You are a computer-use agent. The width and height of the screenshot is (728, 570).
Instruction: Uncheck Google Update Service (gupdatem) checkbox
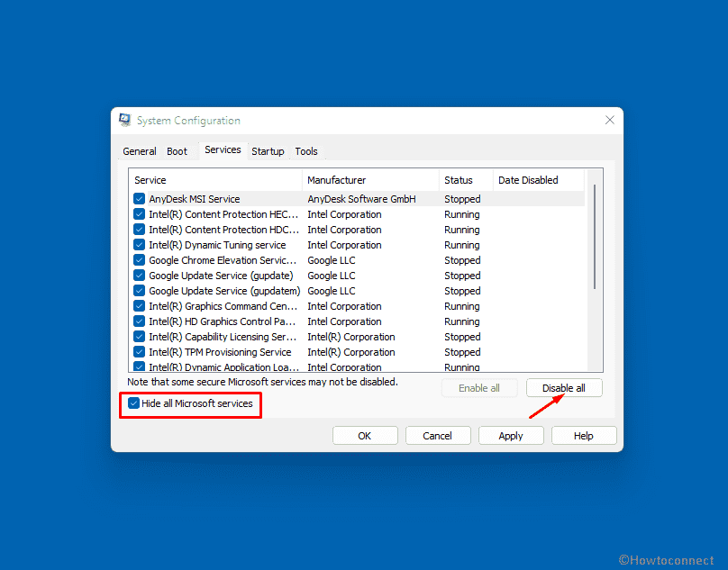[x=139, y=291]
